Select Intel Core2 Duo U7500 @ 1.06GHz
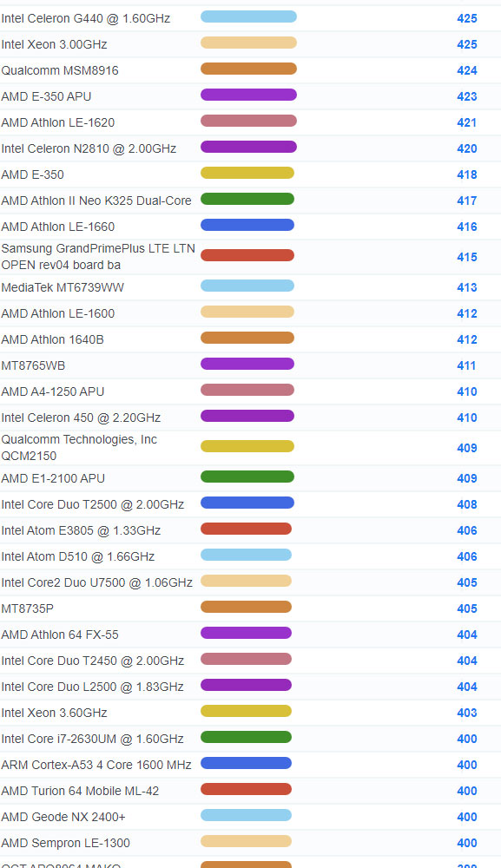This screenshot has height=868, width=501. pos(97,582)
